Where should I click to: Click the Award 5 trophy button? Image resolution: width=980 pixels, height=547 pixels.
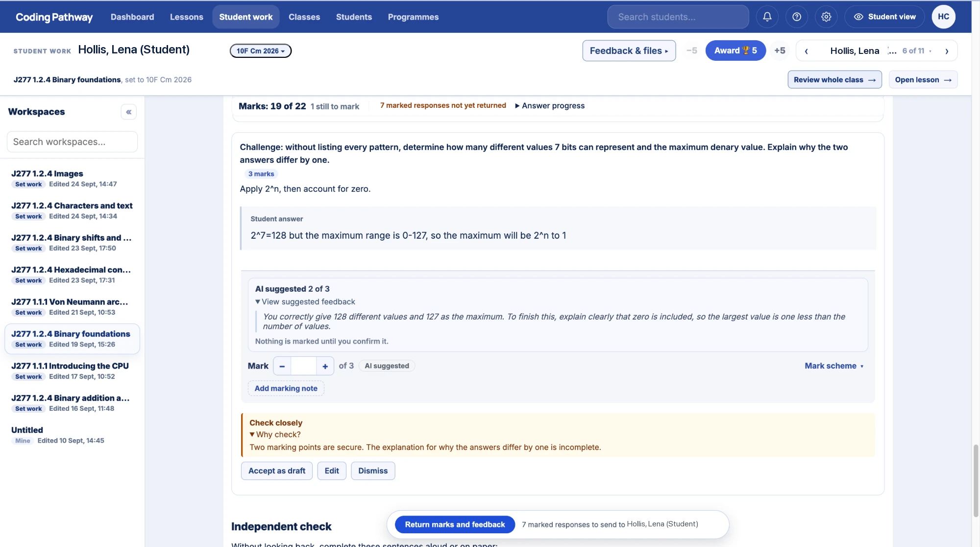pyautogui.click(x=735, y=50)
